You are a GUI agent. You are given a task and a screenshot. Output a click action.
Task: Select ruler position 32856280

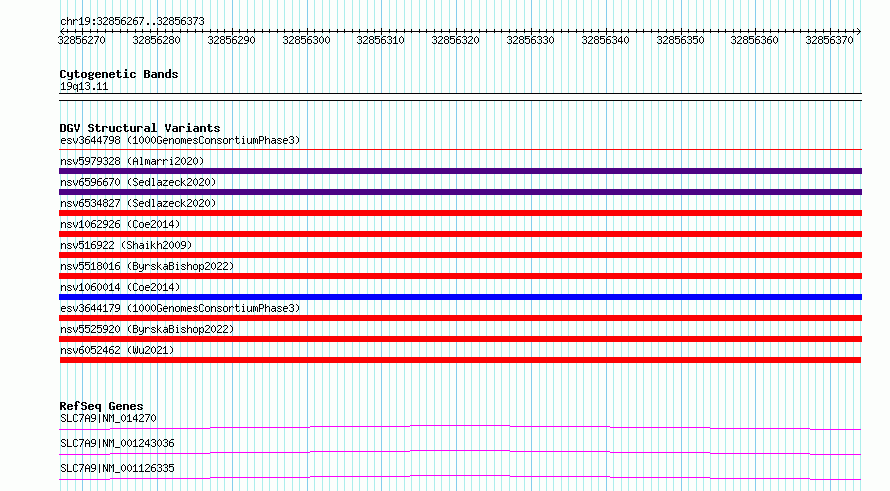pyautogui.click(x=156, y=40)
